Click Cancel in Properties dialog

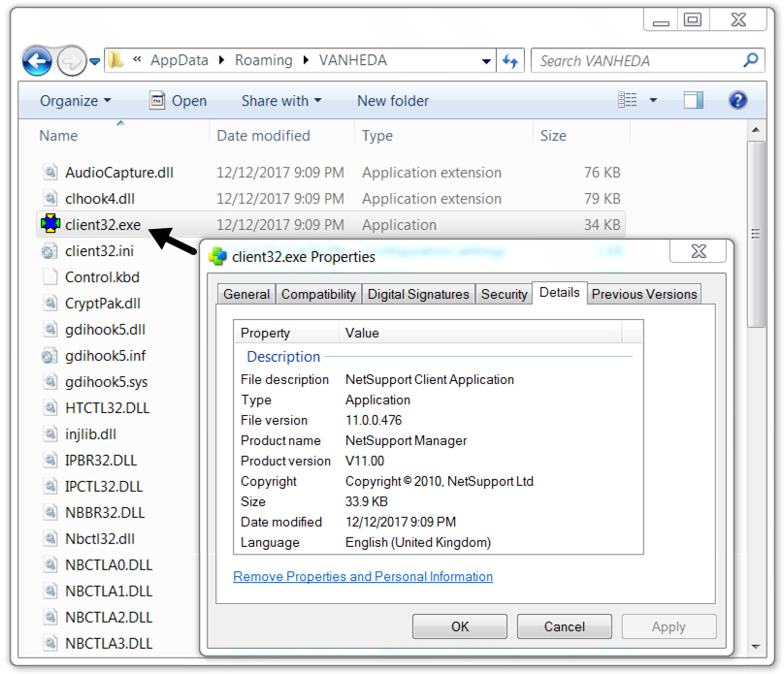click(x=564, y=626)
